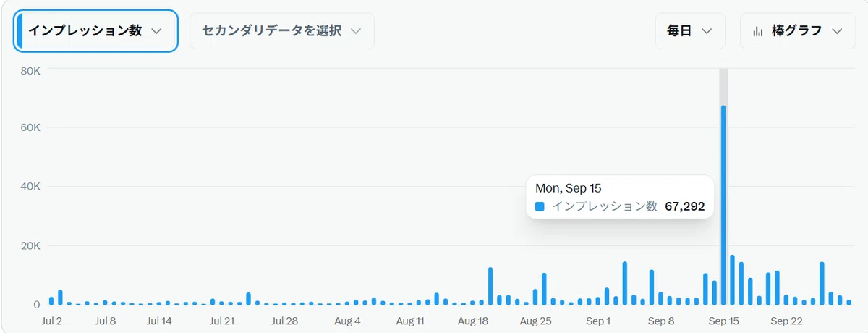The height and width of the screenshot is (333, 868).
Task: Click the Aug 4 axis date label
Action: click(x=347, y=320)
